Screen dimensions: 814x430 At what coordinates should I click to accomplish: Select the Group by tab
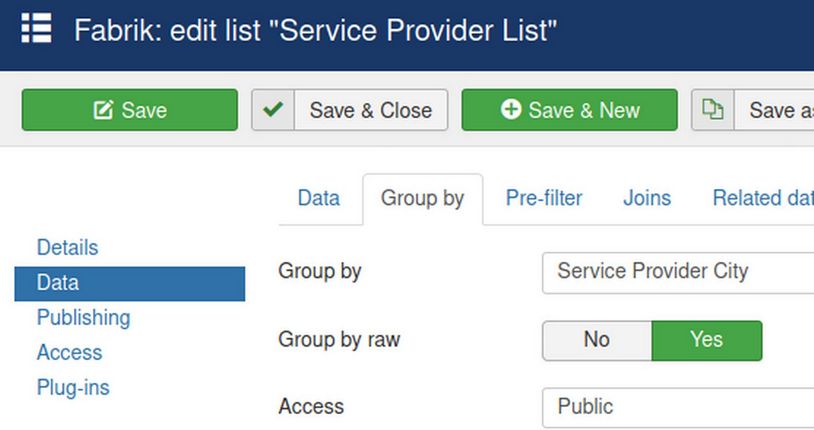click(x=422, y=198)
